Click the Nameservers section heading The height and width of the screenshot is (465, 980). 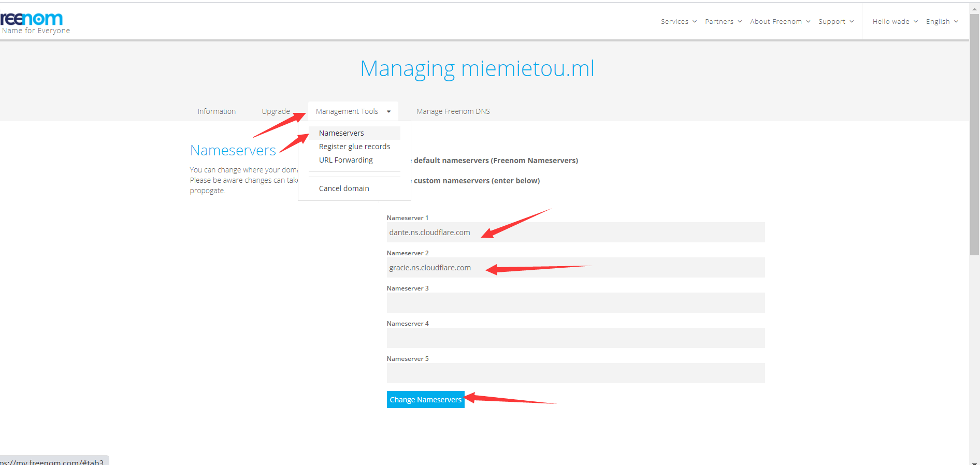(x=233, y=150)
